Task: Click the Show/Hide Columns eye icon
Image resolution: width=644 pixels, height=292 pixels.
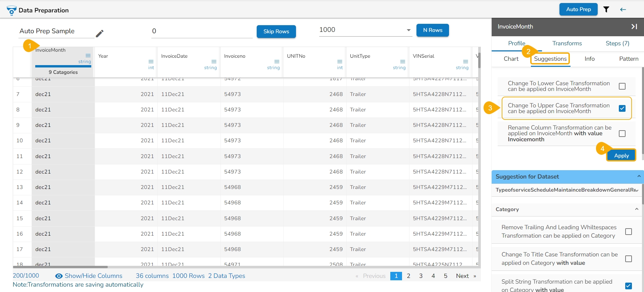Action: pyautogui.click(x=59, y=276)
